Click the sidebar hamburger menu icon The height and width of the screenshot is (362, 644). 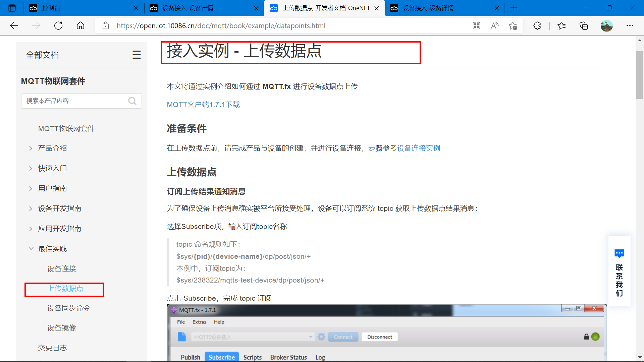136,55
